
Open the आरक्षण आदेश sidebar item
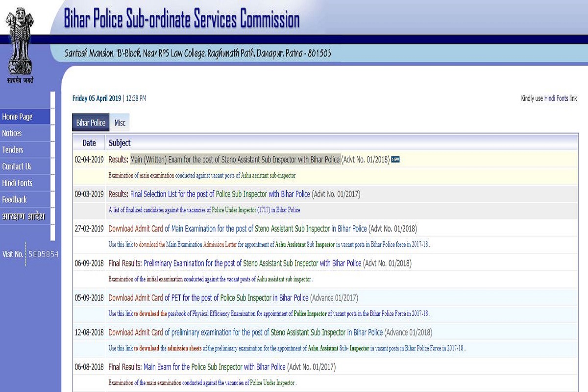click(25, 217)
